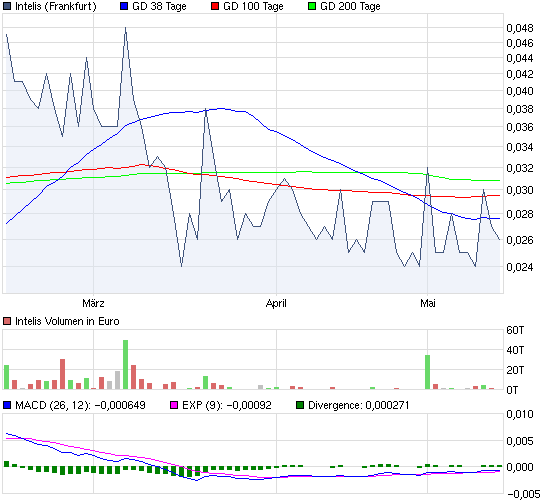This screenshot has height=502, width=545.
Task: Click the 0,034 price axis value
Action: pyautogui.click(x=520, y=147)
